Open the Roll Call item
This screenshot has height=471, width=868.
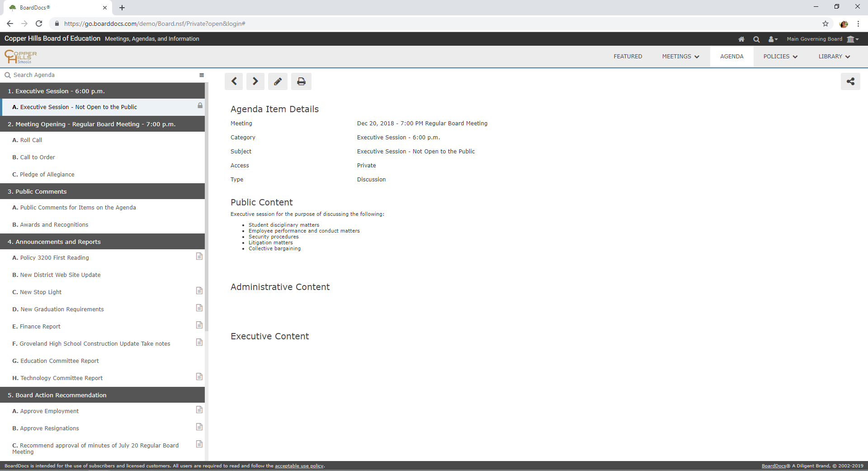tap(102, 140)
